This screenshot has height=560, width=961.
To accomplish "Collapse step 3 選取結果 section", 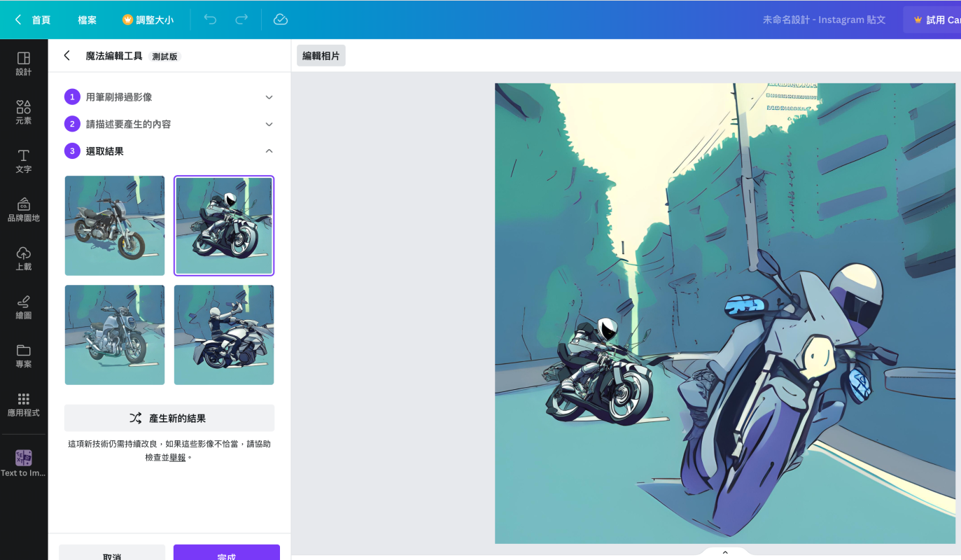I will pos(269,151).
